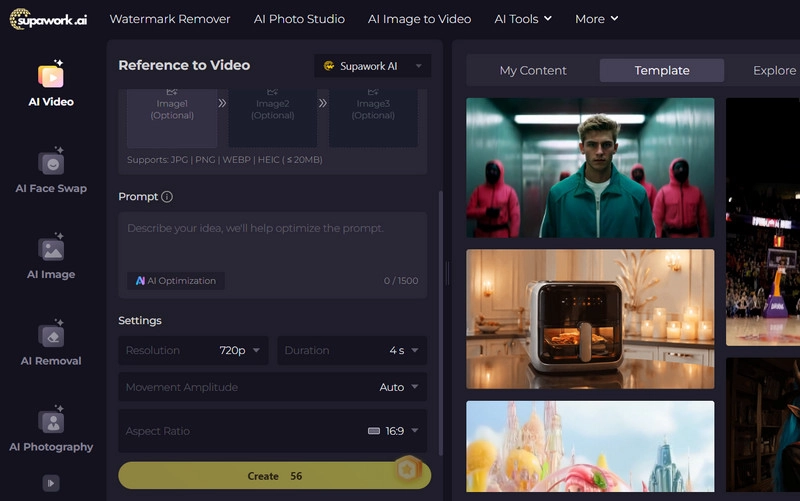Open the Supawork AI model dropdown
The height and width of the screenshot is (501, 800).
point(372,66)
